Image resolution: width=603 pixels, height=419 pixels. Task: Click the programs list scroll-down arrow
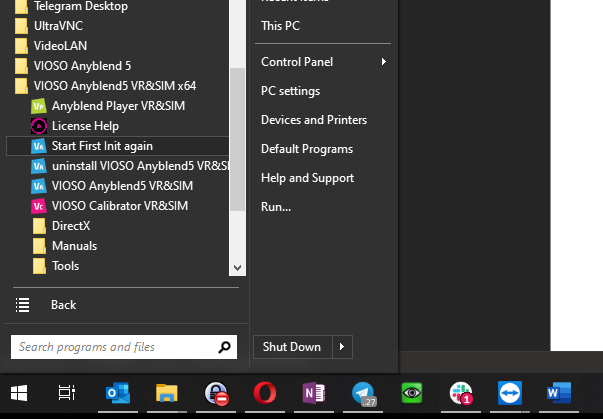point(238,268)
